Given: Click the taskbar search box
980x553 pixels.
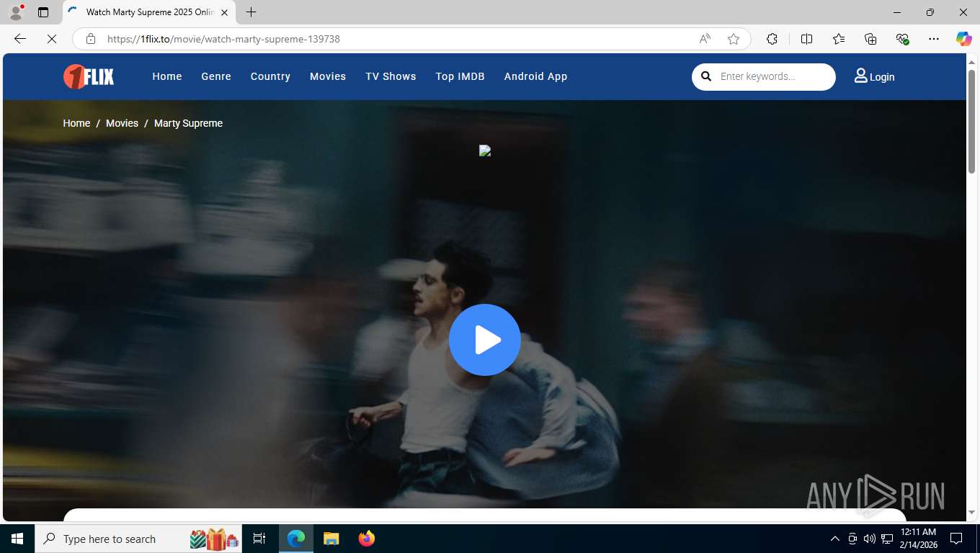Looking at the screenshot, I should tap(138, 539).
